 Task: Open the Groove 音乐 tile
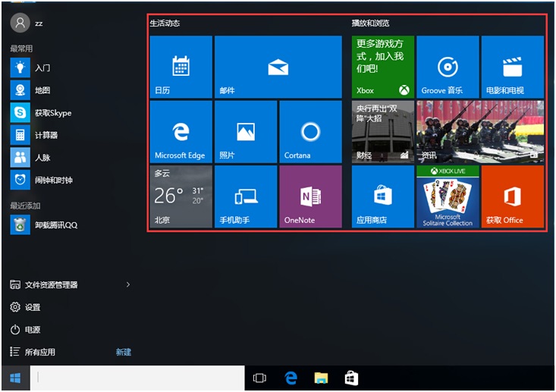point(448,67)
